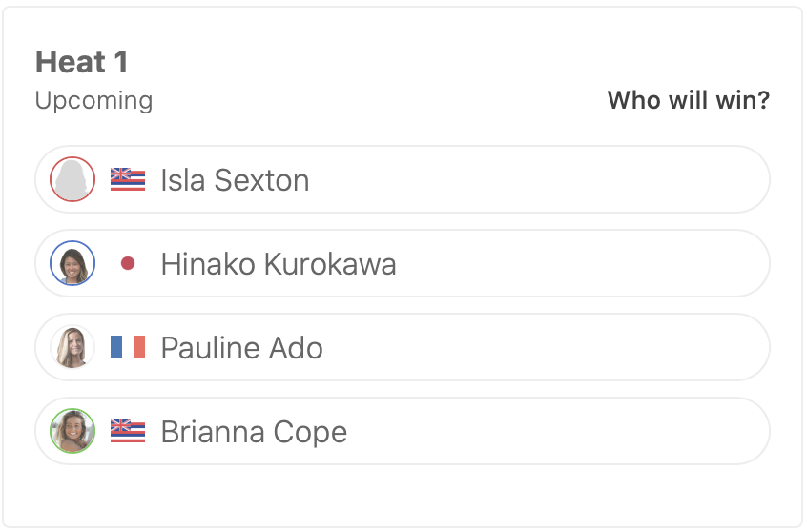
Task: Click Japan flag beside Hinako Kurokawa
Action: tap(128, 263)
